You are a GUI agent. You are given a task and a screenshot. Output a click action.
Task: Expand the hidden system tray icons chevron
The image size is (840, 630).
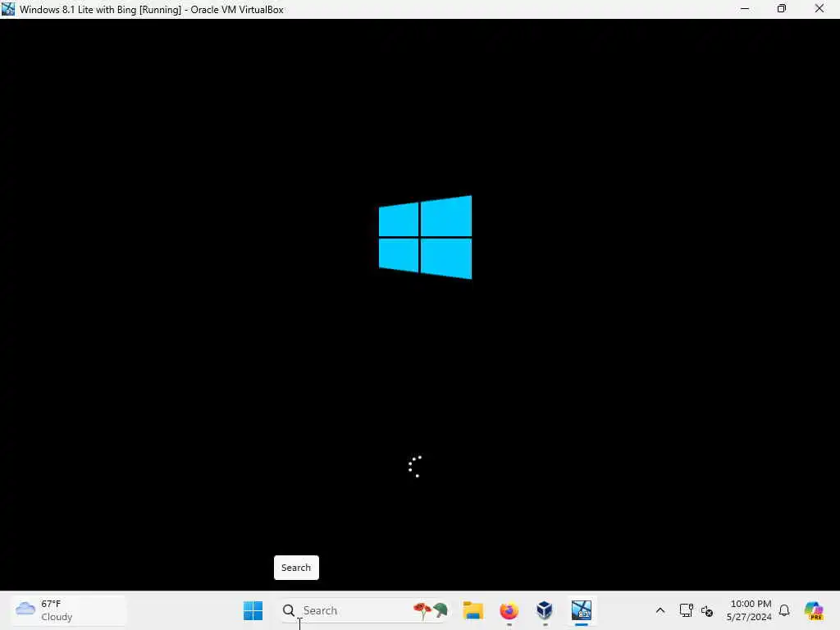click(660, 610)
